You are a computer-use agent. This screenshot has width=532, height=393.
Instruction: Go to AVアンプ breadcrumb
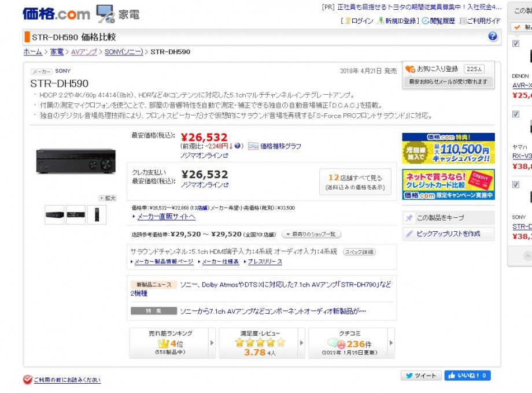pyautogui.click(x=84, y=52)
